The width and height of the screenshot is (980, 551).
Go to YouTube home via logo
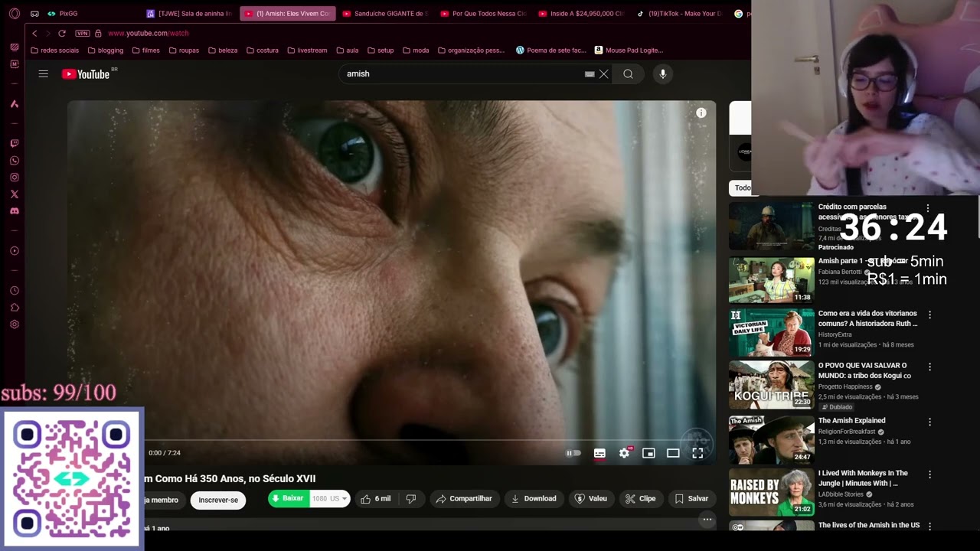(x=85, y=74)
